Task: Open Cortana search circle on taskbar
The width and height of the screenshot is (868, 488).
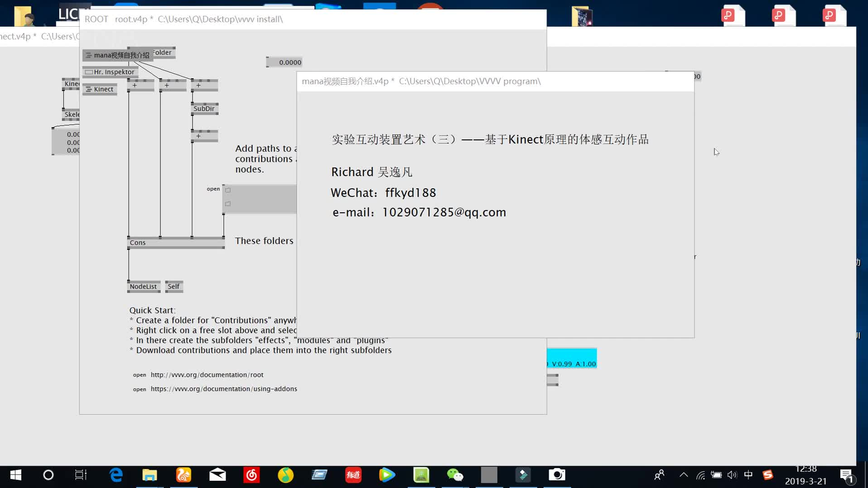Action: [x=48, y=475]
